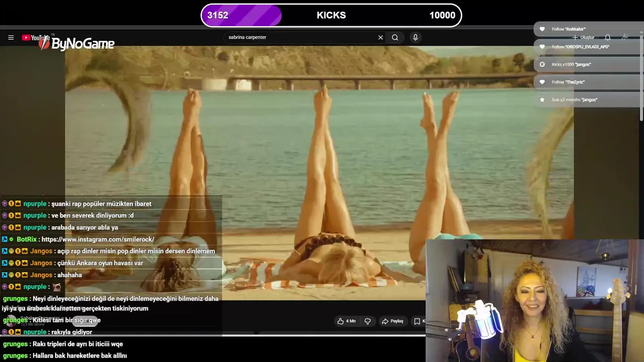
Task: Click Jangos's 'çünkü Ankara oyun havası var' message
Action: (72, 263)
